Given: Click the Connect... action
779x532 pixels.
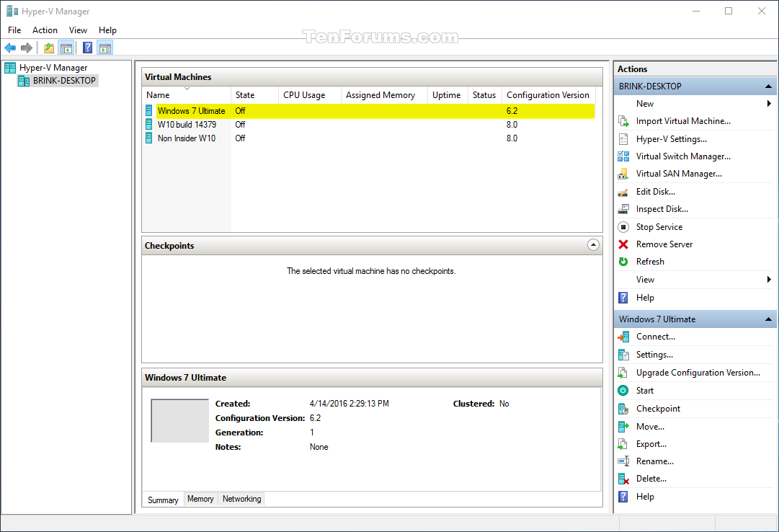Looking at the screenshot, I should (x=655, y=337).
